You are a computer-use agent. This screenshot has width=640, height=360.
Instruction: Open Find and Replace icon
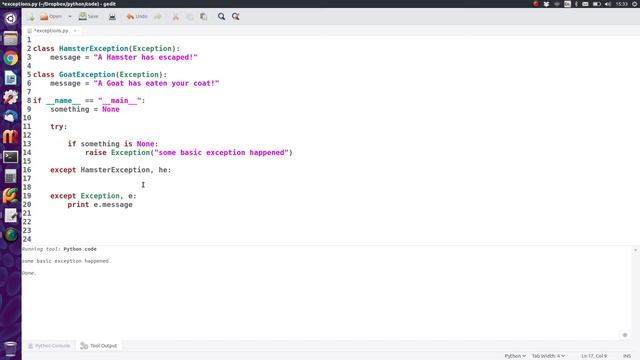236,17
